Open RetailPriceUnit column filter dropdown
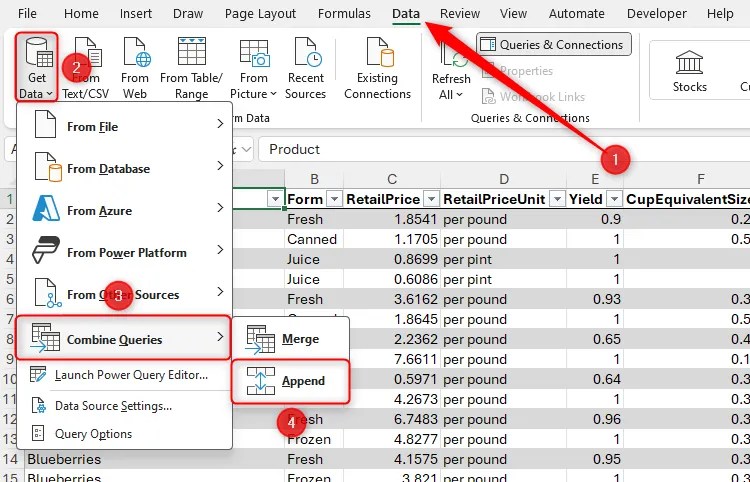Viewport: 750px width, 482px height. [x=557, y=199]
